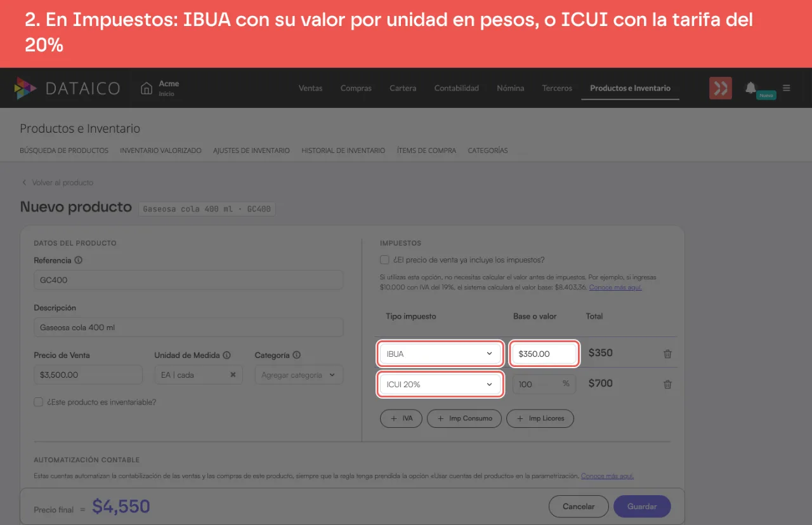Show the info tooltip beside Referencia
Image resolution: width=812 pixels, height=525 pixels.
pos(79,260)
